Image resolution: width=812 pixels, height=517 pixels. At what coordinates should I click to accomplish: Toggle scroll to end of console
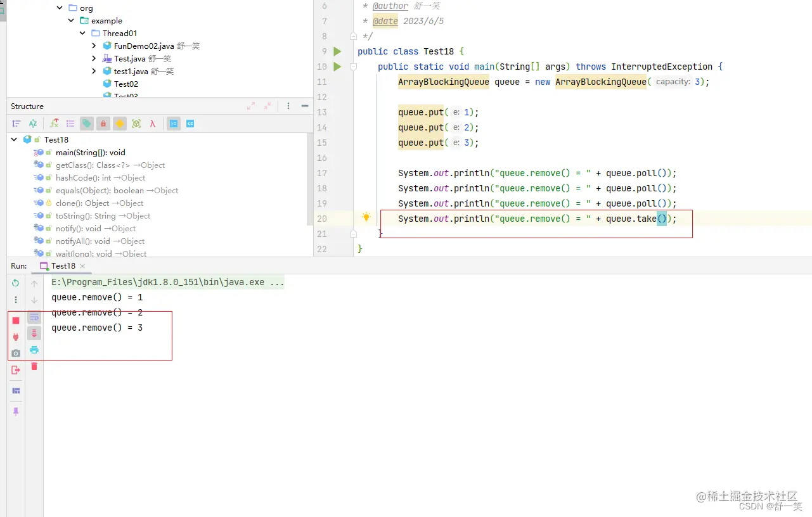[34, 333]
